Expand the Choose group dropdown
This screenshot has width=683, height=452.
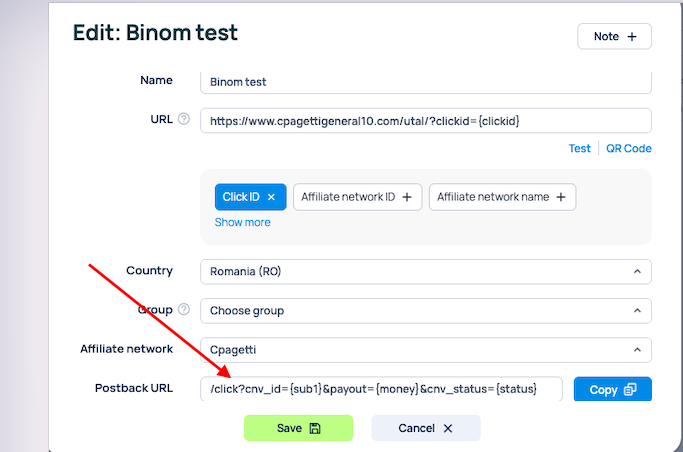(x=425, y=311)
